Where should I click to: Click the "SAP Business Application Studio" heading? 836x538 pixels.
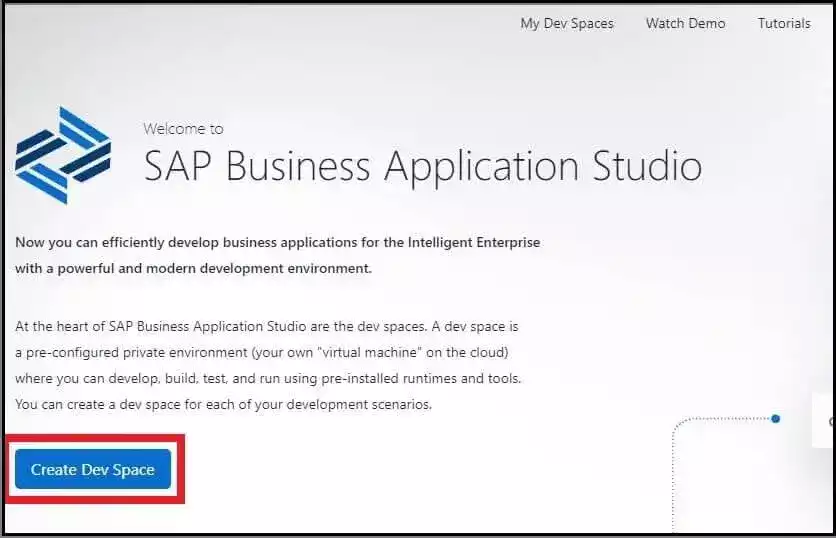tap(423, 166)
